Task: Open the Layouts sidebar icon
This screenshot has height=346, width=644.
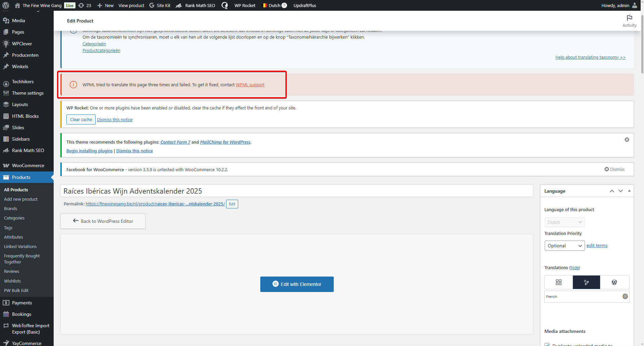Action: click(6, 105)
